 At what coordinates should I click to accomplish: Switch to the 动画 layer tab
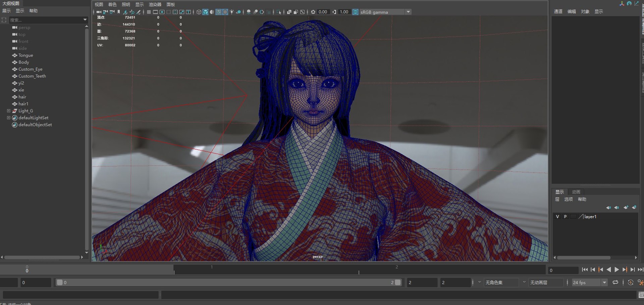point(576,192)
